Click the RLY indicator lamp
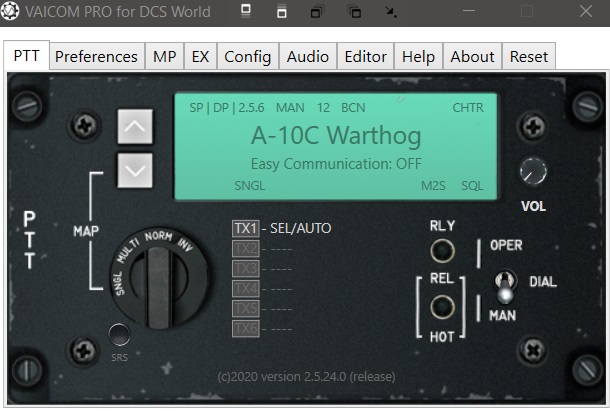The height and width of the screenshot is (411, 610). coord(442,251)
